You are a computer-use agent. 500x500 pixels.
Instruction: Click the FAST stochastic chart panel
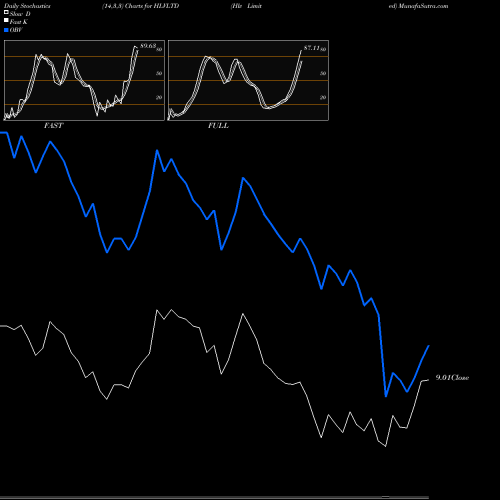[x=84, y=80]
